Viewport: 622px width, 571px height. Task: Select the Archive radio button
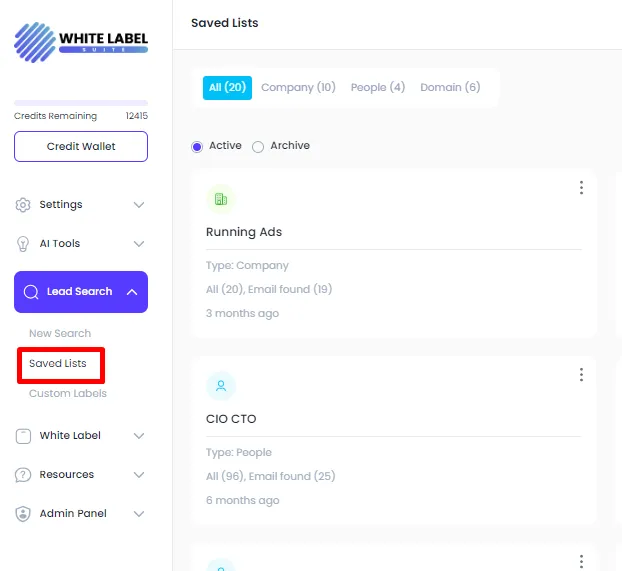258,147
